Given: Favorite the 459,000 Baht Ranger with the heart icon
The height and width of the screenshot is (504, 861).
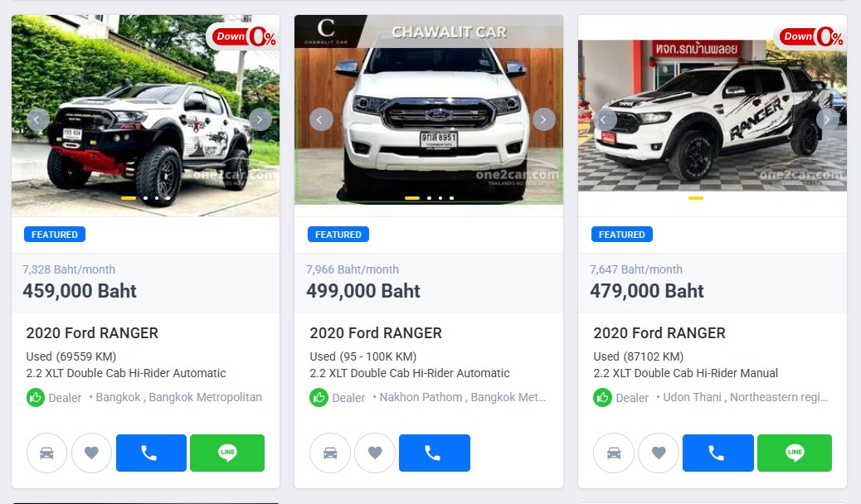Looking at the screenshot, I should pyautogui.click(x=92, y=453).
